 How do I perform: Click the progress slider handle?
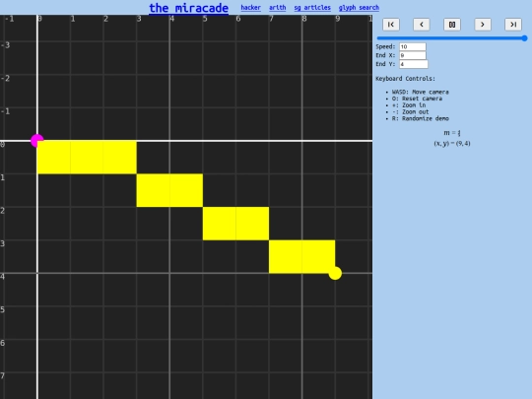pos(524,38)
